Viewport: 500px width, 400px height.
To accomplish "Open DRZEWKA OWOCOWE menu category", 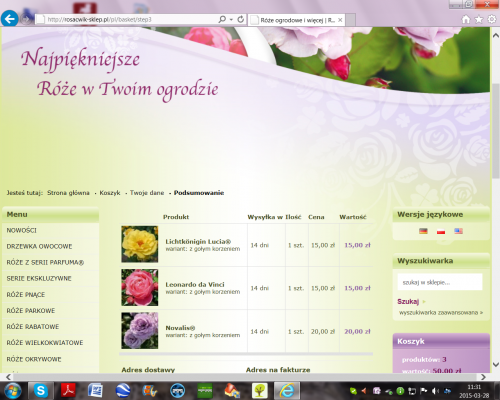I will 39,246.
